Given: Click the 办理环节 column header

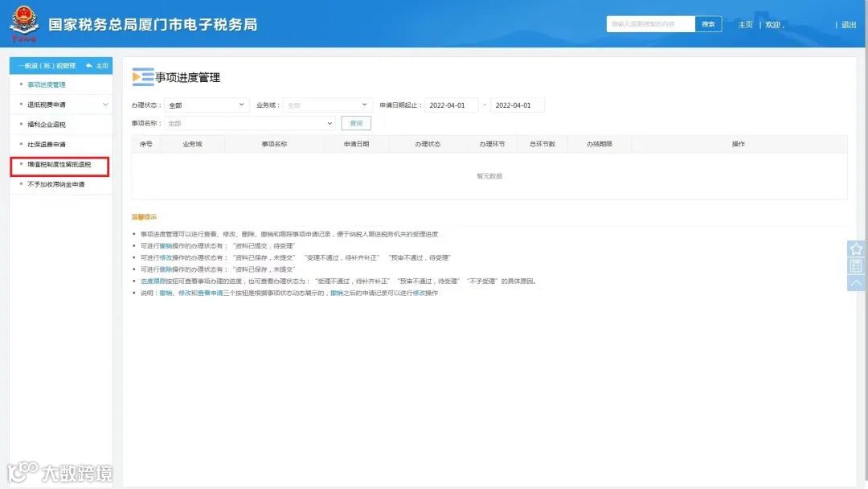Looking at the screenshot, I should [492, 144].
